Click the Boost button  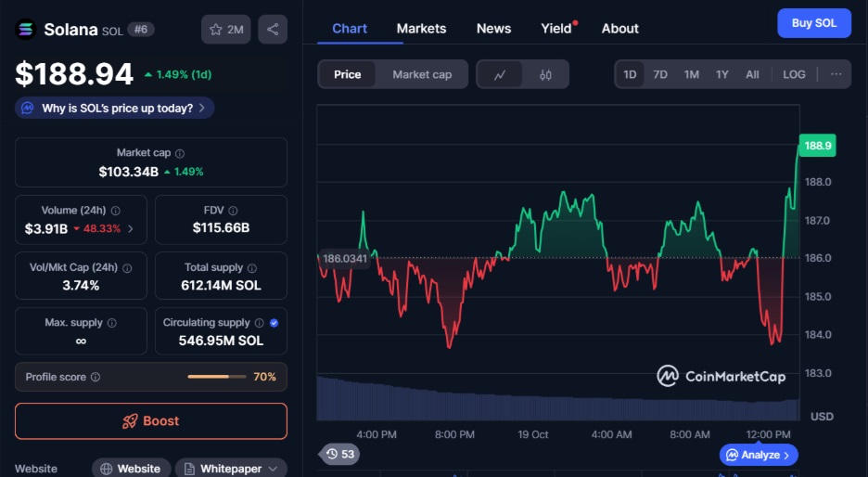[x=151, y=421]
